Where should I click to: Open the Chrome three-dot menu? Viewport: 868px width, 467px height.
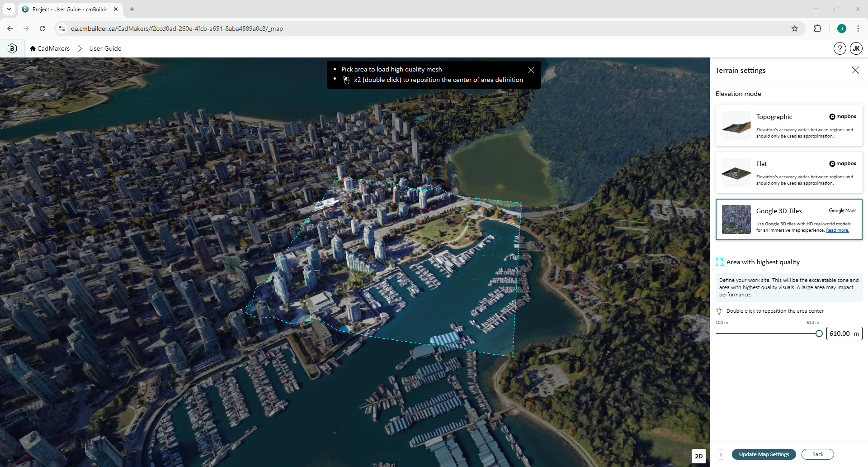(858, 29)
